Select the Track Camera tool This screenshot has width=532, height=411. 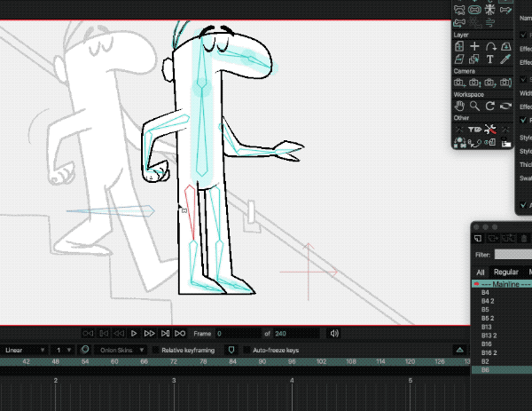click(459, 83)
